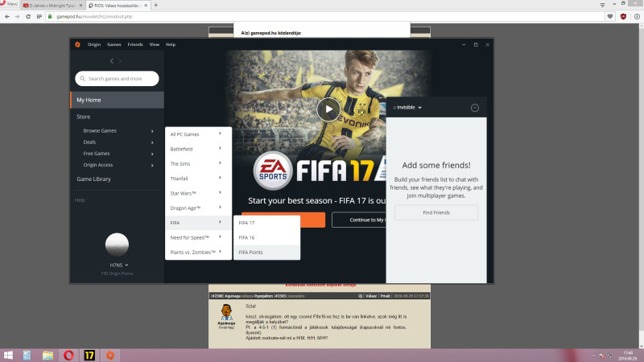Click the Origin logo icon in menu bar
Viewport: 644px width, 362px height.
[x=77, y=44]
